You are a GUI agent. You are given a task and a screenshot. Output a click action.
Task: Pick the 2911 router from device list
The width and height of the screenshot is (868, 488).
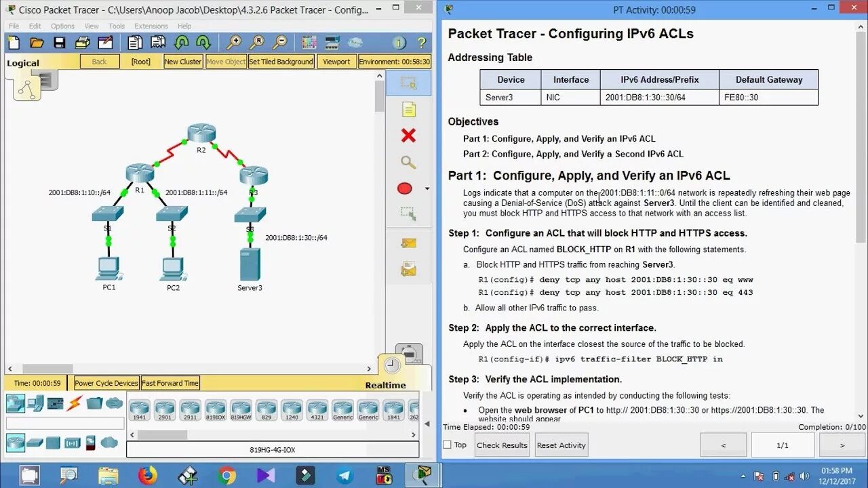(x=190, y=410)
